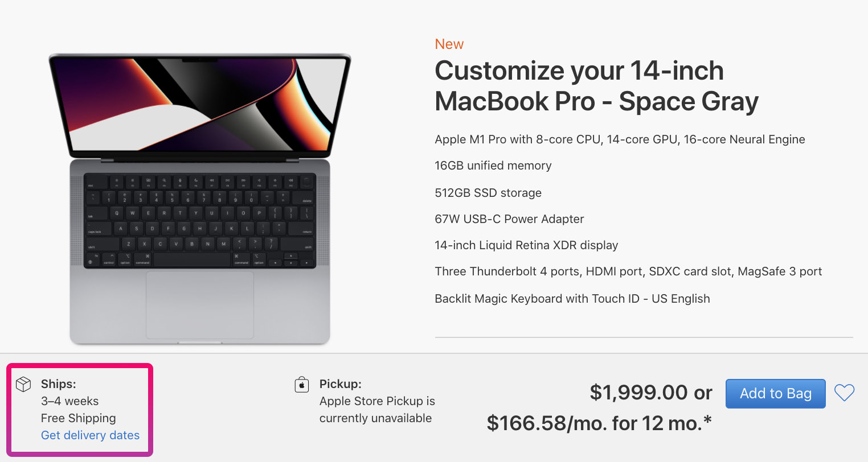Select the Apple M1 Pro processor spec line
This screenshot has width=868, height=462.
pos(620,139)
